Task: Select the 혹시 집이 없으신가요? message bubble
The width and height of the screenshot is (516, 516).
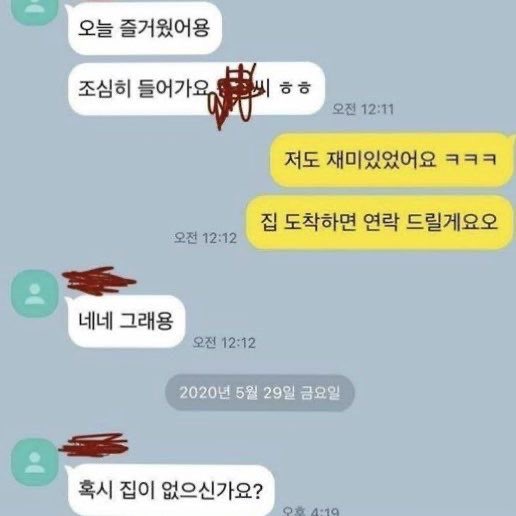Action: coord(171,490)
